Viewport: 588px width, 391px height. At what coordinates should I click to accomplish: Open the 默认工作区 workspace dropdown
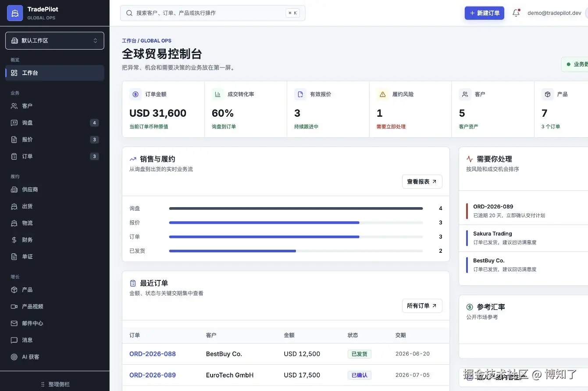(55, 40)
